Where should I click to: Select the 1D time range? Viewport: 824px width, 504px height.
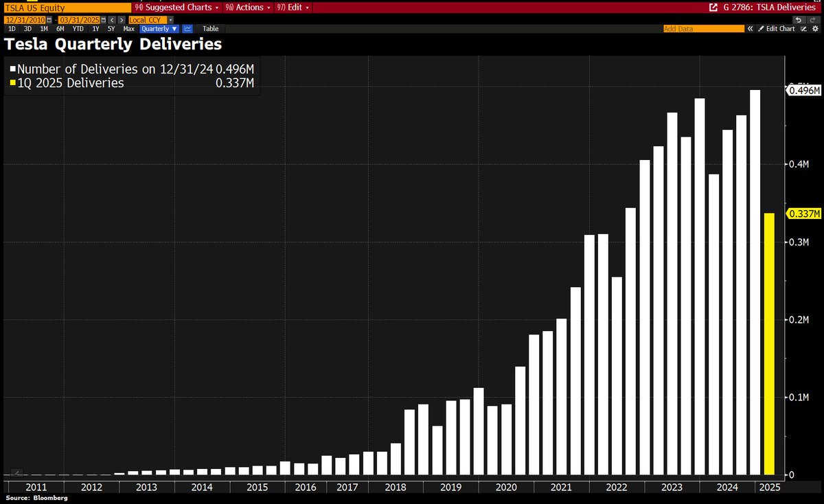pyautogui.click(x=12, y=29)
